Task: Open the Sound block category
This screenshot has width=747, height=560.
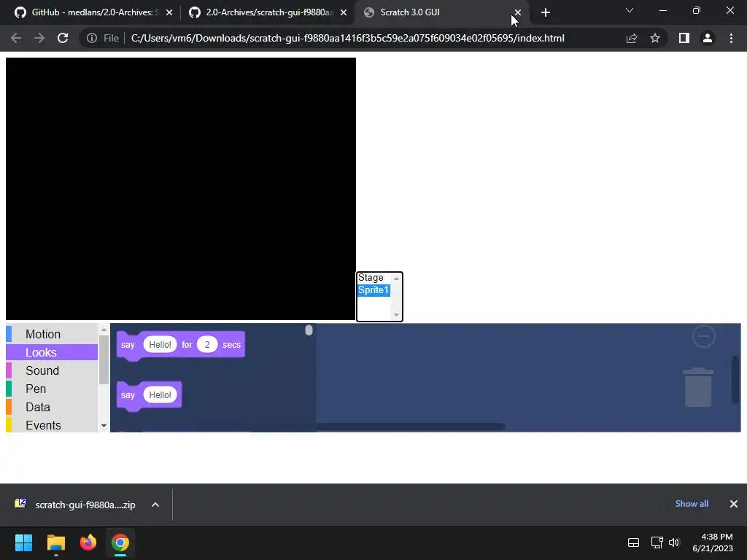Action: pyautogui.click(x=52, y=370)
